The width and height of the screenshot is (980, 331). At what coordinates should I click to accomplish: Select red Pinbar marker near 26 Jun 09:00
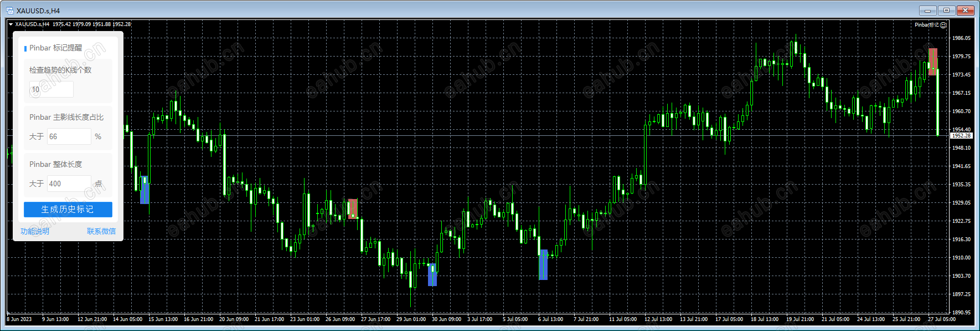pos(353,209)
